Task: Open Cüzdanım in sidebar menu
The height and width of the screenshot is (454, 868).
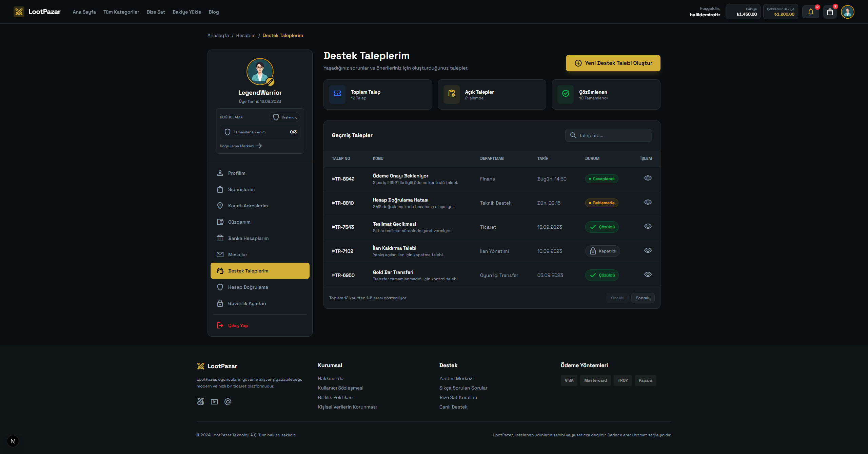Action: click(239, 222)
